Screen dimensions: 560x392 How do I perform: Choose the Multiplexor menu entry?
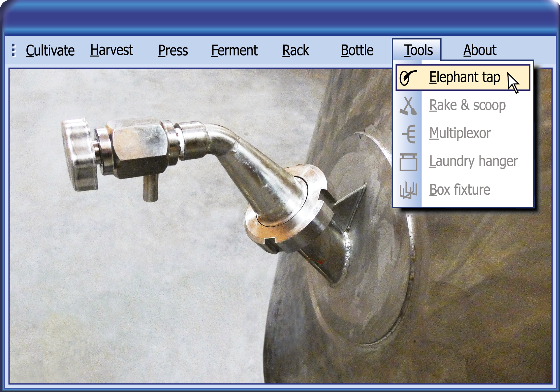[x=463, y=134]
